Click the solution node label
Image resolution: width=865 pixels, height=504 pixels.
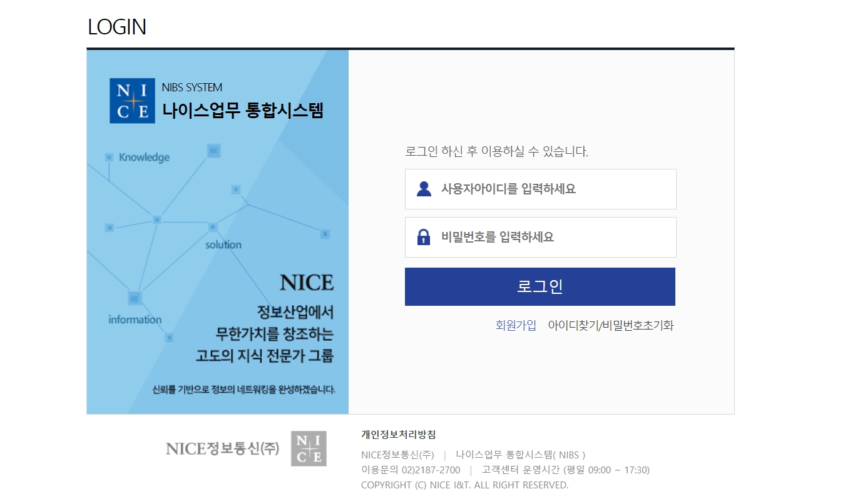point(223,244)
